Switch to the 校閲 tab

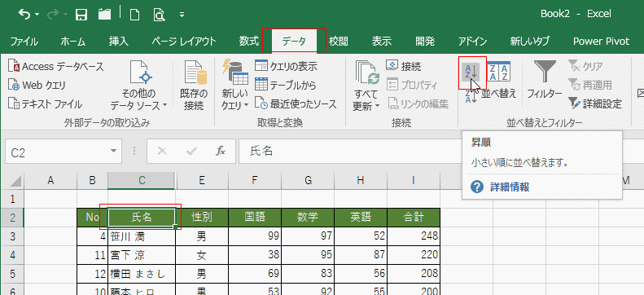click(339, 41)
